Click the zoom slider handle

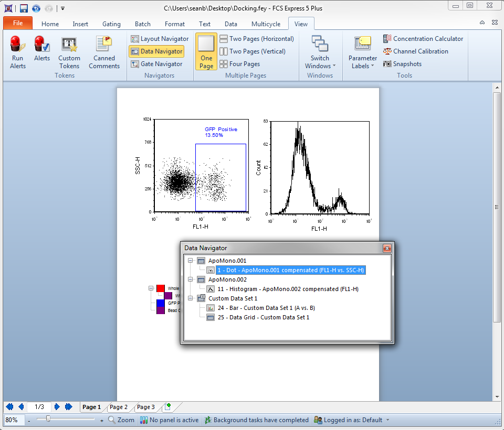pyautogui.click(x=48, y=418)
